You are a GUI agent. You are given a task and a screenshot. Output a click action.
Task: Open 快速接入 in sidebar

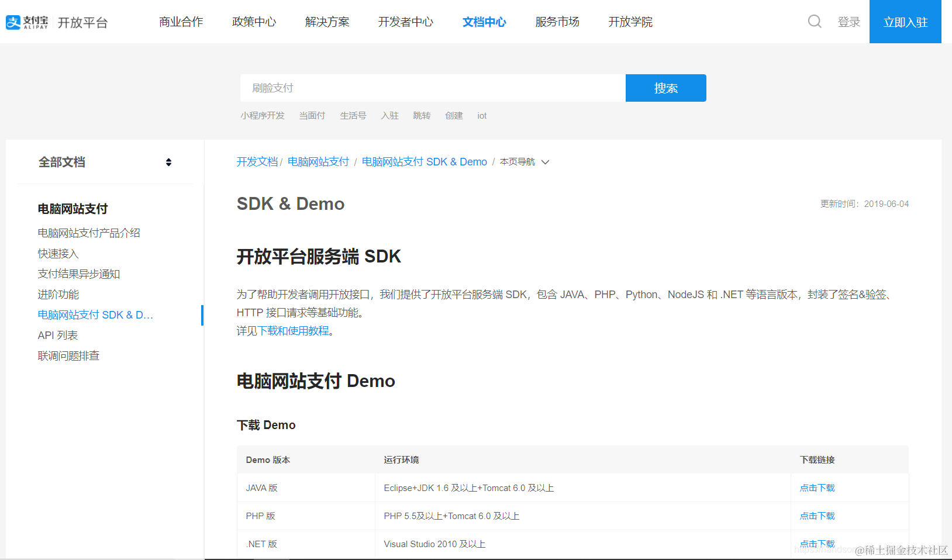58,253
